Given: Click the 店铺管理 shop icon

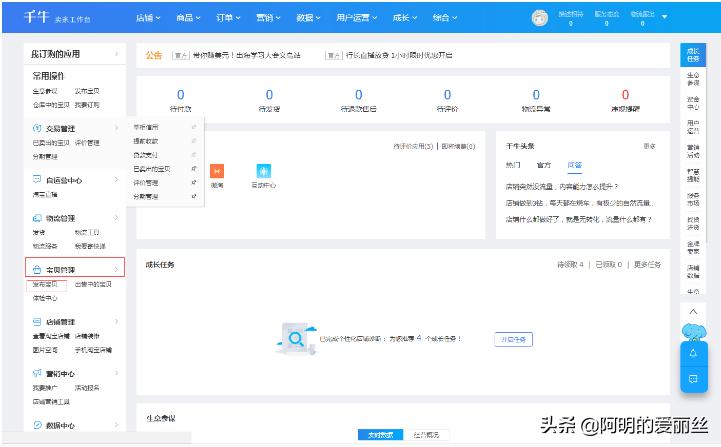Looking at the screenshot, I should pyautogui.click(x=37, y=321).
